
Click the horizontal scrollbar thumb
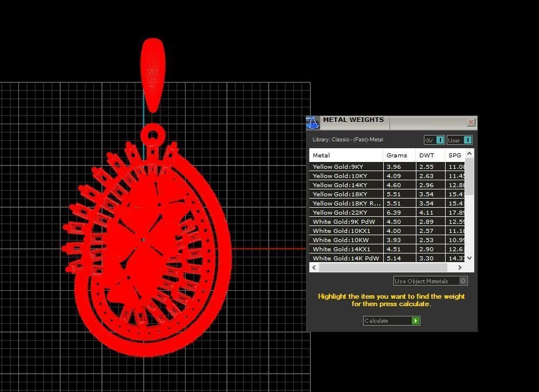383,267
